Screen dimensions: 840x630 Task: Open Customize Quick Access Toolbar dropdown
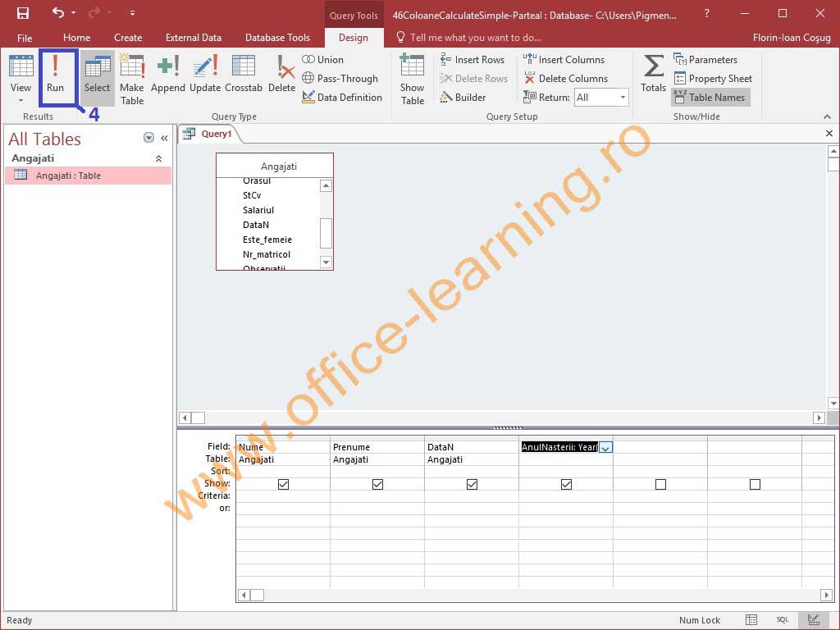point(132,13)
